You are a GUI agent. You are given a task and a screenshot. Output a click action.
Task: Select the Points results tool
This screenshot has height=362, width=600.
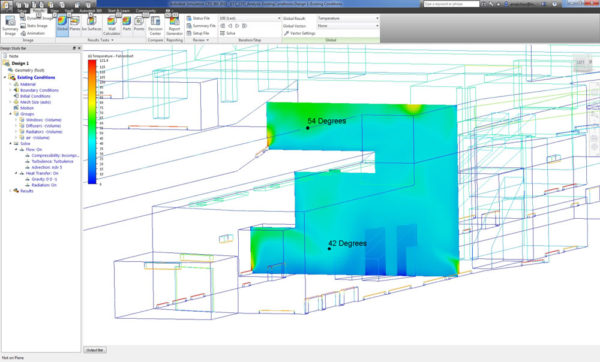(x=139, y=24)
